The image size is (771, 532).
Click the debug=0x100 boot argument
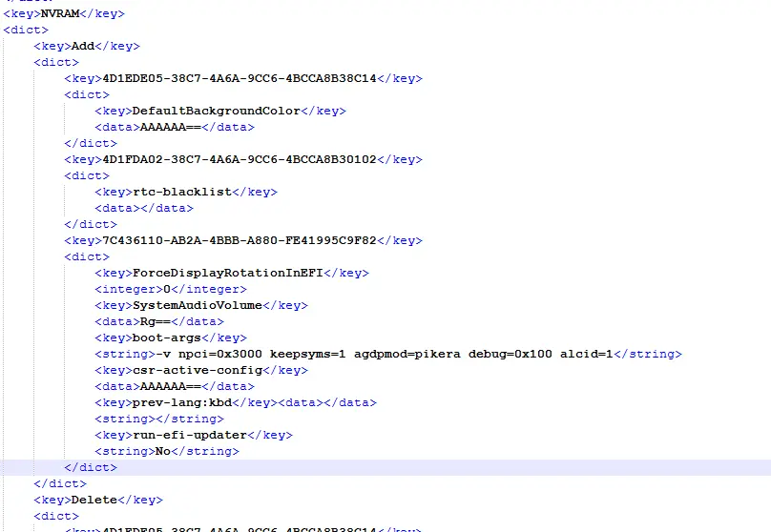[x=510, y=354]
